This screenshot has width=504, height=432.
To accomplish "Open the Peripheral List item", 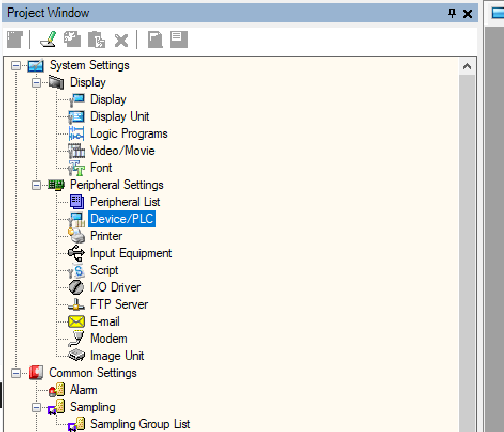I will pos(125,202).
